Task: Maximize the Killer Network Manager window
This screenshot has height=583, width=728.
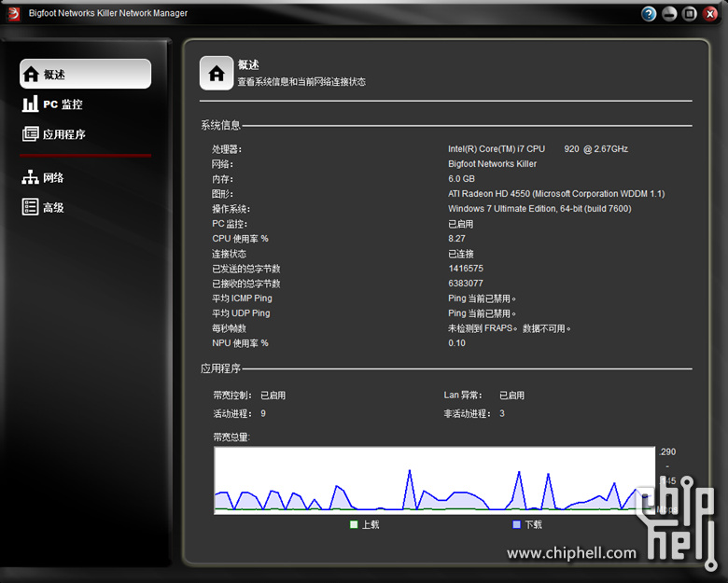Action: point(690,14)
